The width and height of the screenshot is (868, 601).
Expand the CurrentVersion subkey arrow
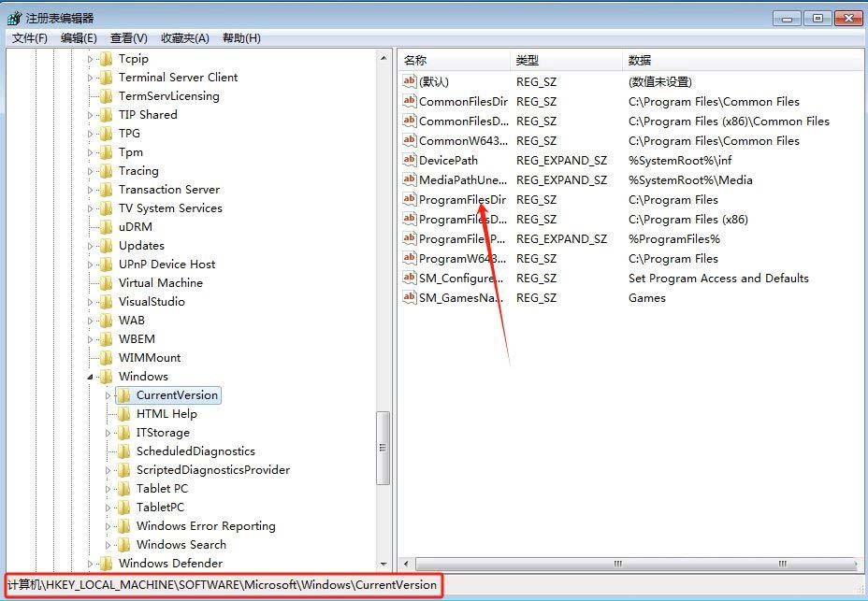108,395
